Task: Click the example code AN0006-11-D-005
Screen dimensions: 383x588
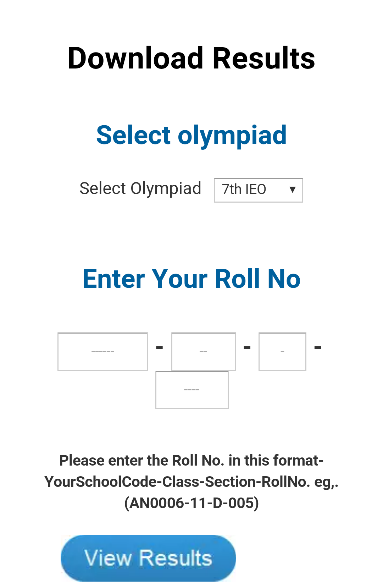Action: [x=191, y=502]
